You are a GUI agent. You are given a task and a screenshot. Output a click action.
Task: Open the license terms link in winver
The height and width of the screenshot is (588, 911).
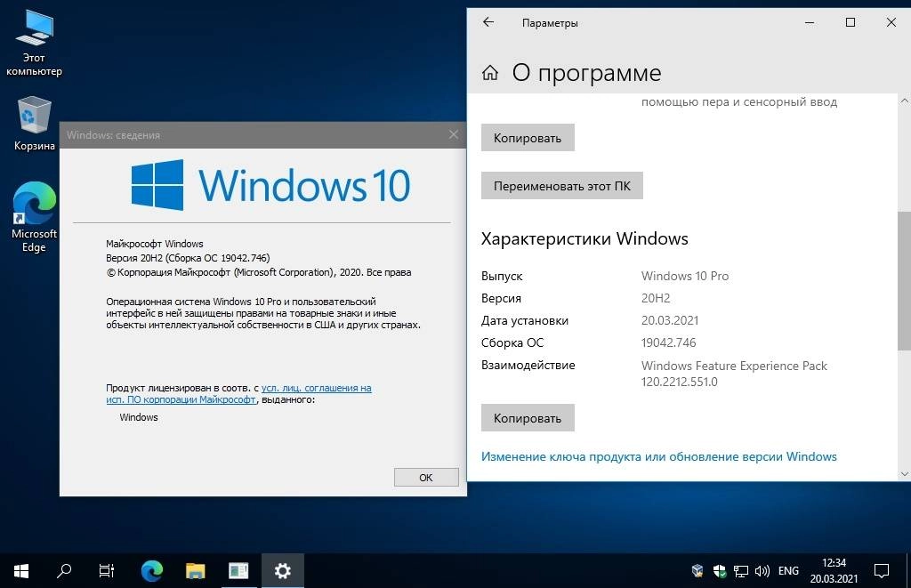coord(238,394)
